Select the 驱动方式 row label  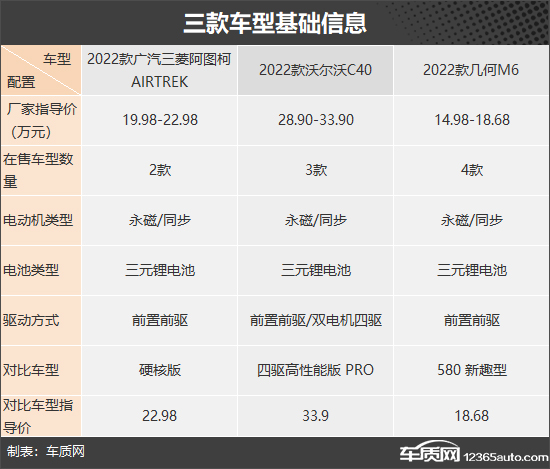31,320
